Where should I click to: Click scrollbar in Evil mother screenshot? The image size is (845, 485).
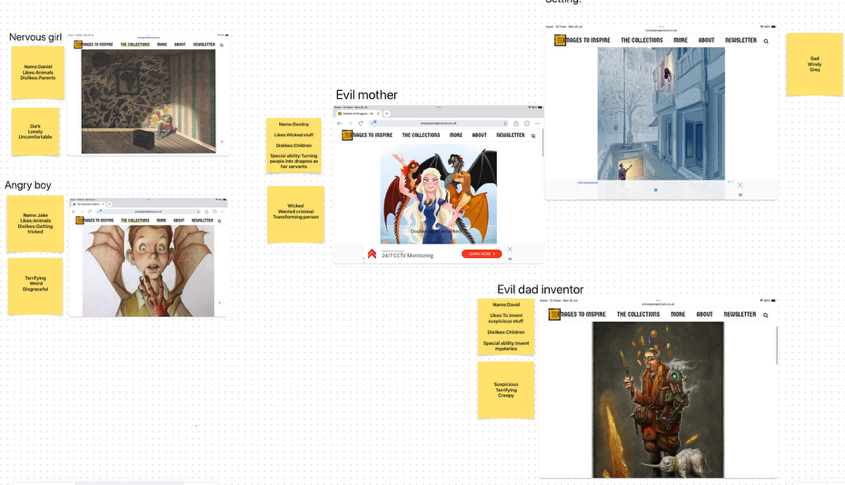click(543, 143)
